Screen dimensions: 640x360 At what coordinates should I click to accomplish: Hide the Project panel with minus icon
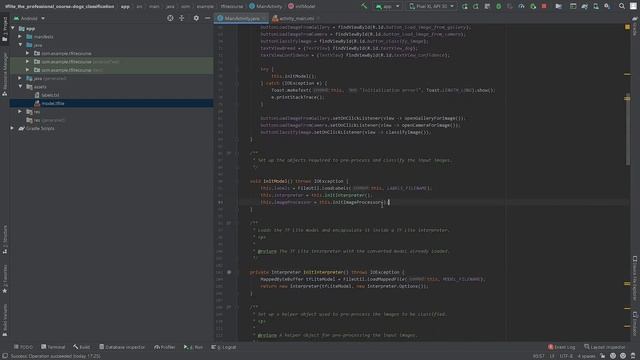click(x=207, y=18)
